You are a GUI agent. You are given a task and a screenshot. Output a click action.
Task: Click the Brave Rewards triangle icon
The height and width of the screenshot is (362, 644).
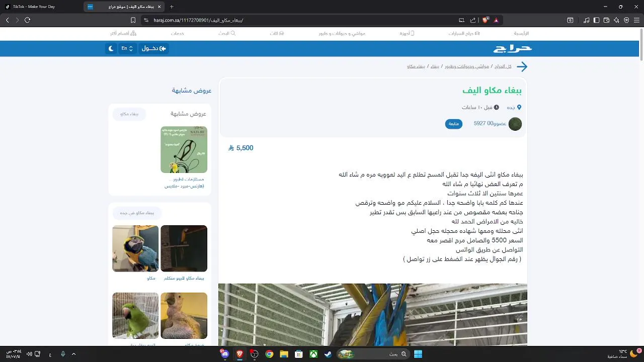tap(496, 20)
